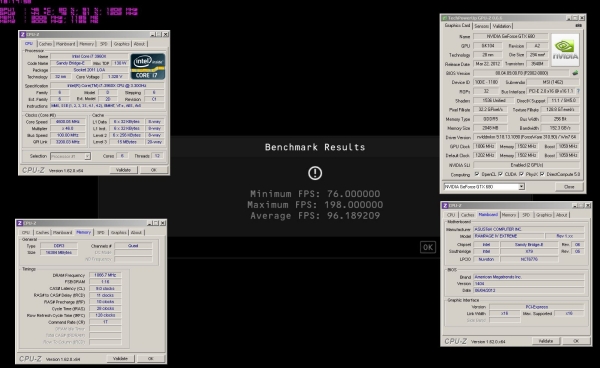This screenshot has height=368, width=600.
Task: Click the GPU-Z title bar app icon
Action: click(444, 18)
